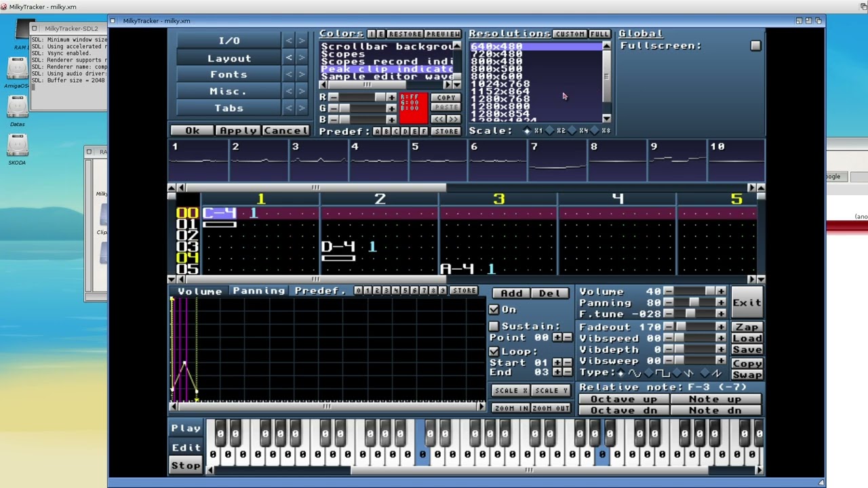The width and height of the screenshot is (868, 488).
Task: Select color predefined slot A
Action: [x=377, y=131]
